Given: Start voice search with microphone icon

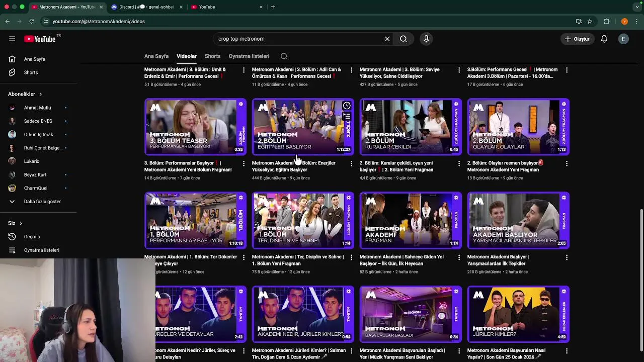Looking at the screenshot, I should (426, 39).
